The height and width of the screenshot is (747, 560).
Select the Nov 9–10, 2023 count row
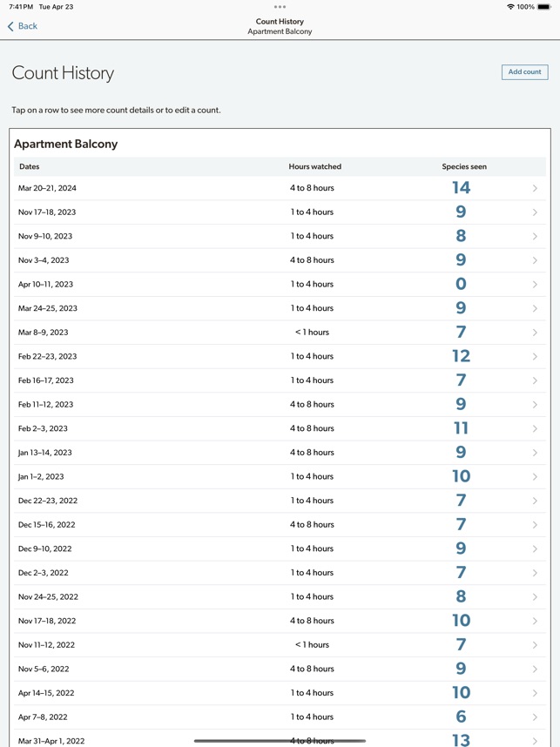coord(280,236)
